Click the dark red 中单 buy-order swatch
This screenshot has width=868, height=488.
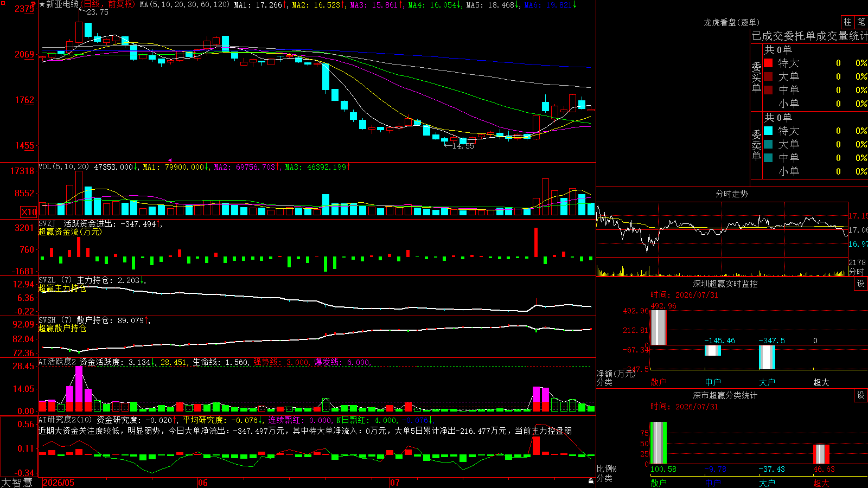(768, 90)
